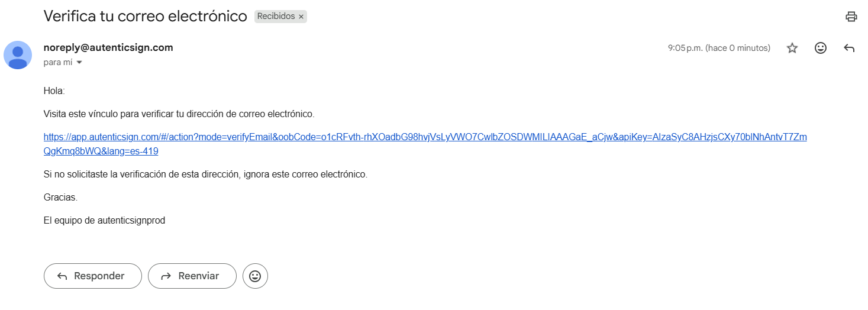This screenshot has width=868, height=310.
Task: Click the 9:05 p.m. timestamp
Action: pyautogui.click(x=719, y=49)
